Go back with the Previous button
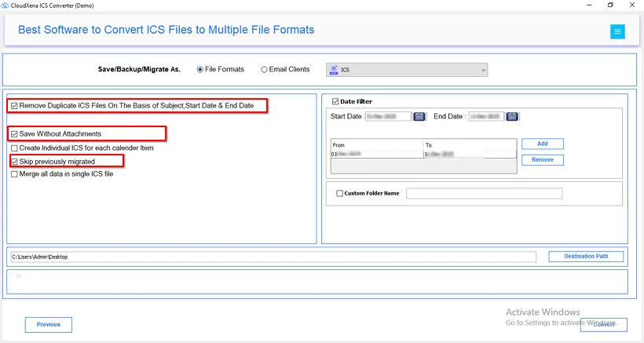This screenshot has width=644, height=343. (49, 324)
